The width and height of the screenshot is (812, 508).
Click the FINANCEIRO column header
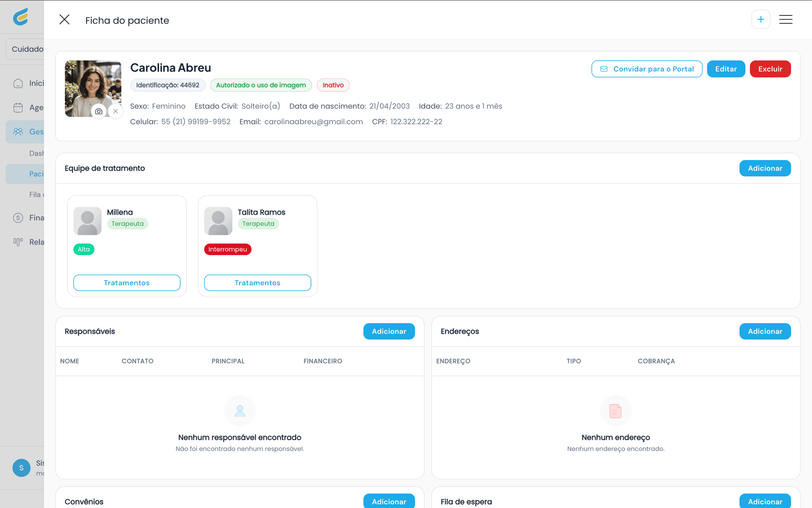[323, 361]
